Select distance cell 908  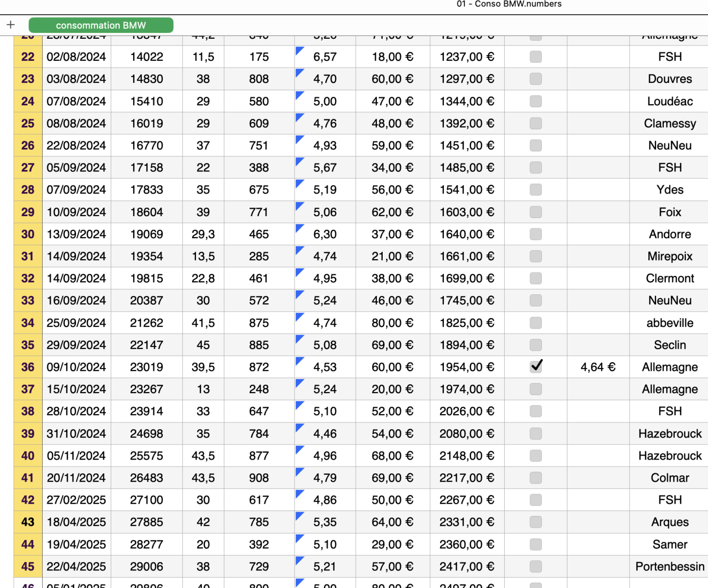(x=259, y=478)
